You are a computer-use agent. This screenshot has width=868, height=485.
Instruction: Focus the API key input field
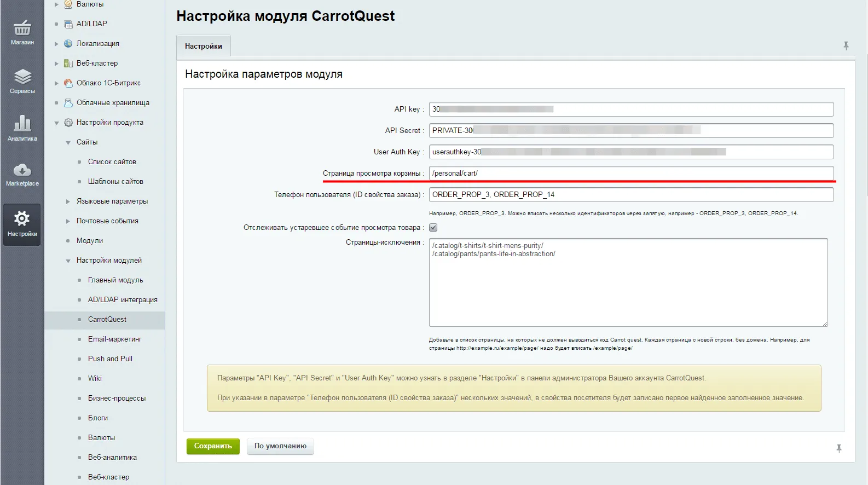pos(631,109)
